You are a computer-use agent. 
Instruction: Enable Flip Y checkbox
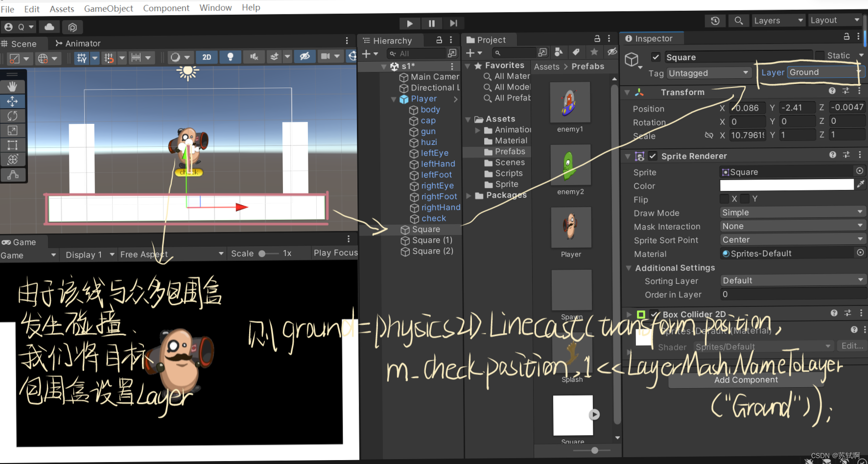745,199
